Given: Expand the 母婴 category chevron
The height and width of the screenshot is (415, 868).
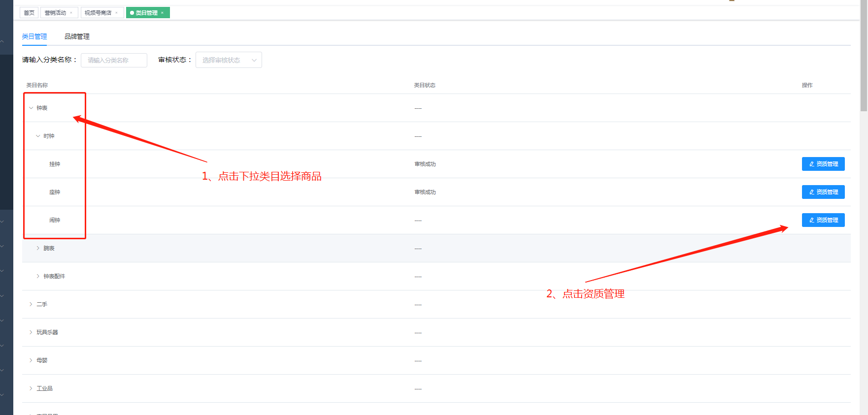Looking at the screenshot, I should (x=31, y=360).
